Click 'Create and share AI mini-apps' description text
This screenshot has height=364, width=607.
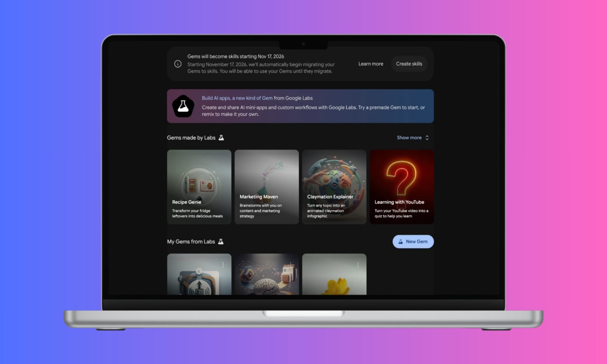(313, 111)
